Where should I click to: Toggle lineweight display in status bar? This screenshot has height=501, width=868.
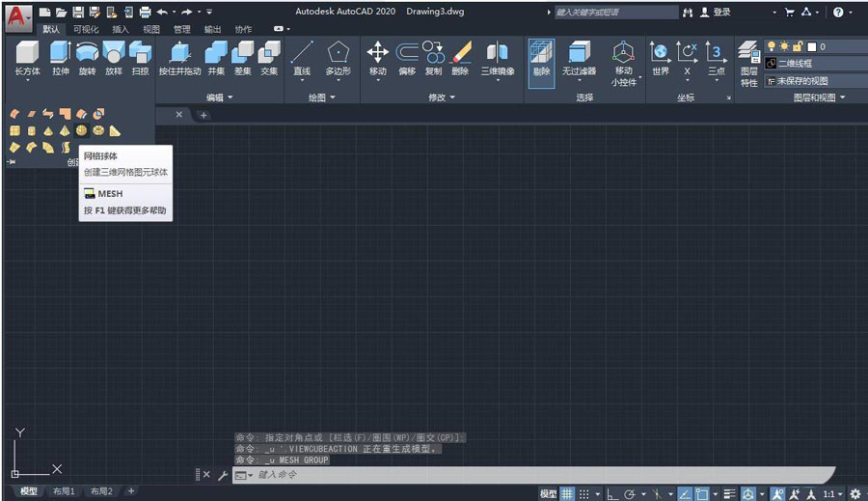pos(730,494)
